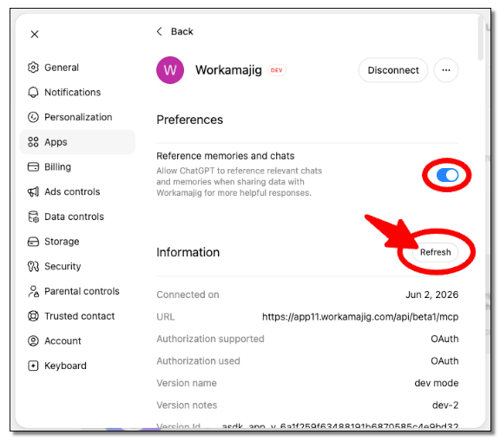Open Keyboard settings tab
500x441 pixels.
tap(77, 366)
